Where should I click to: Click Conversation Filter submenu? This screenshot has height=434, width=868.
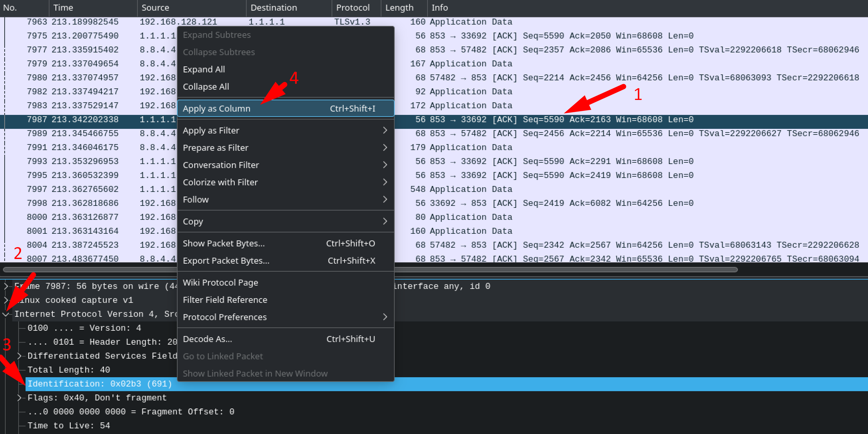click(284, 164)
